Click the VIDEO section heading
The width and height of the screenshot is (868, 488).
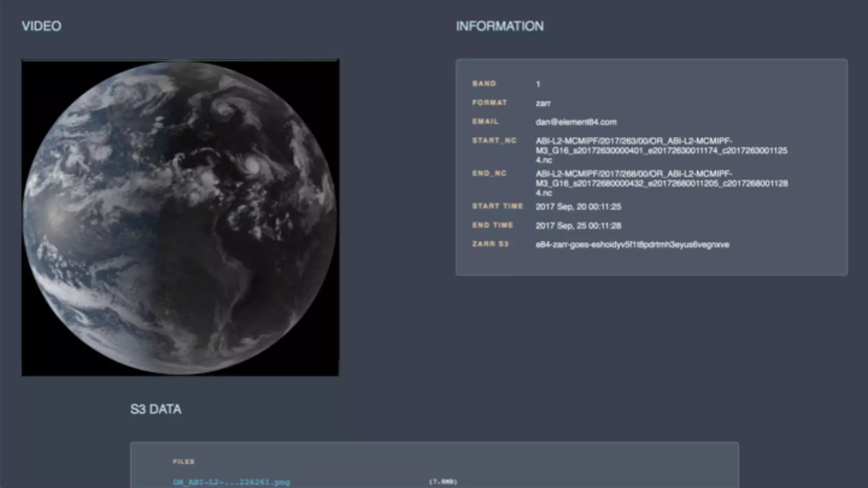pyautogui.click(x=42, y=26)
